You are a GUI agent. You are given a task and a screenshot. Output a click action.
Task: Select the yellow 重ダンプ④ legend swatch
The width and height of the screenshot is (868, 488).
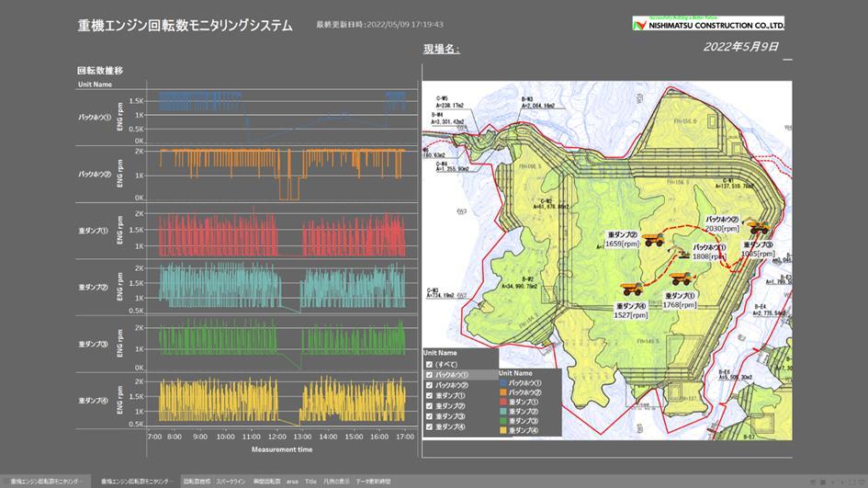tap(503, 430)
